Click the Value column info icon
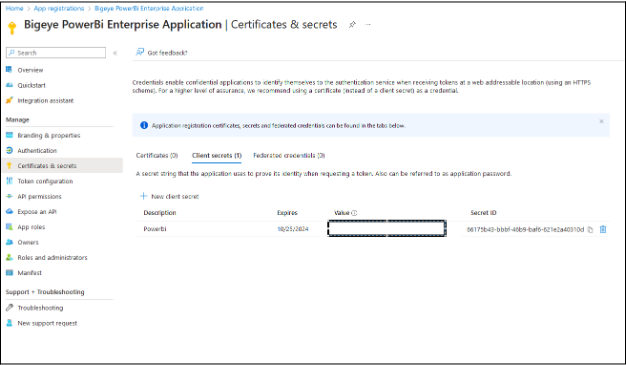 click(x=354, y=213)
